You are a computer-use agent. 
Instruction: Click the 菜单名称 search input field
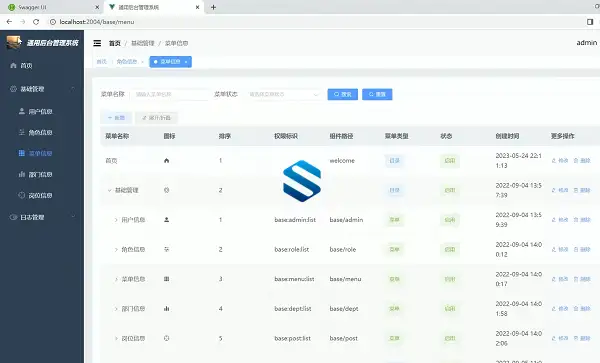pos(170,94)
